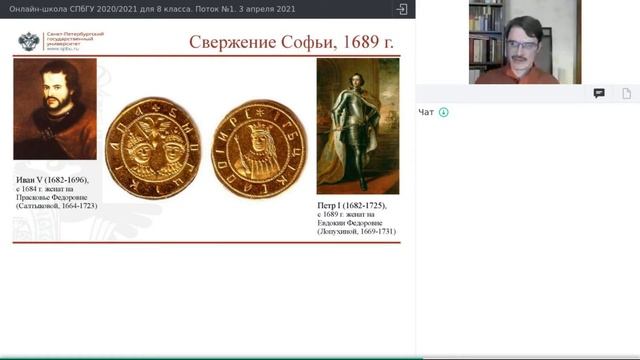Screen dimensions: 640x360
Task: Open the documents panel icon
Action: pos(627,93)
